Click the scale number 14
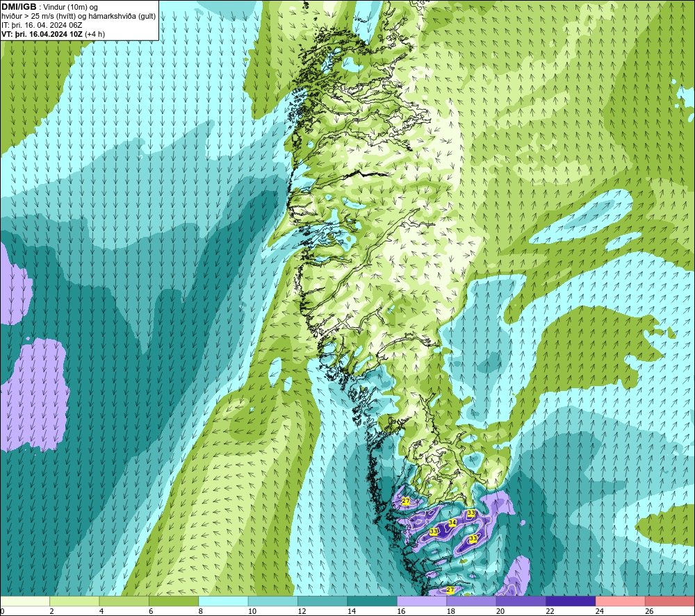This screenshot has width=695, height=616. [x=352, y=611]
